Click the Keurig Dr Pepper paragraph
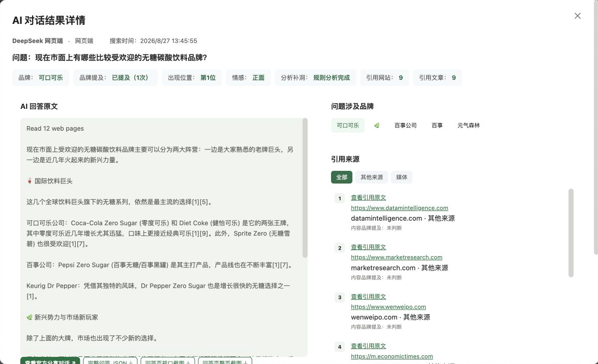Screen dimensions: 598x364 coord(158,291)
